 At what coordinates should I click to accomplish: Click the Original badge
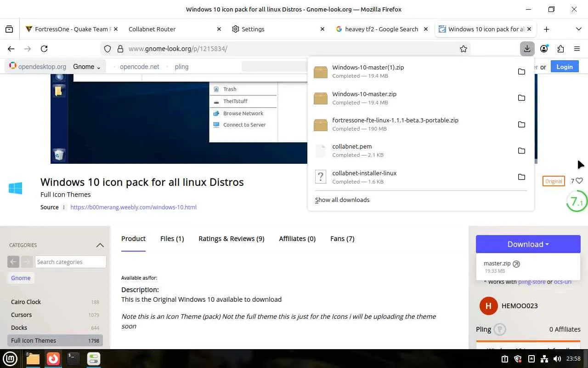coord(554,181)
